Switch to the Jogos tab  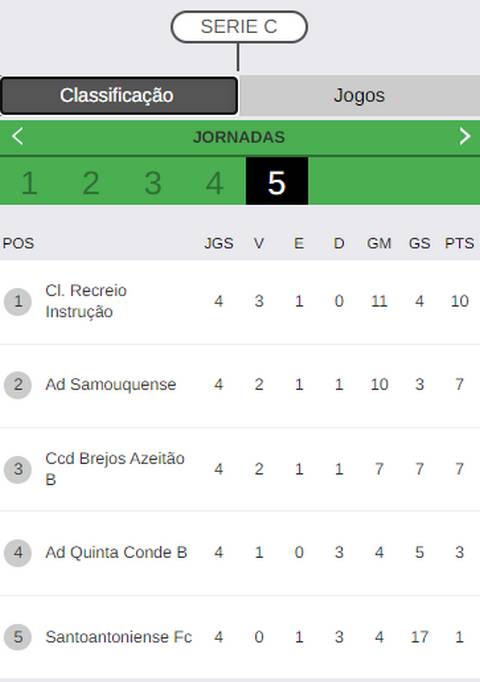coord(360,96)
